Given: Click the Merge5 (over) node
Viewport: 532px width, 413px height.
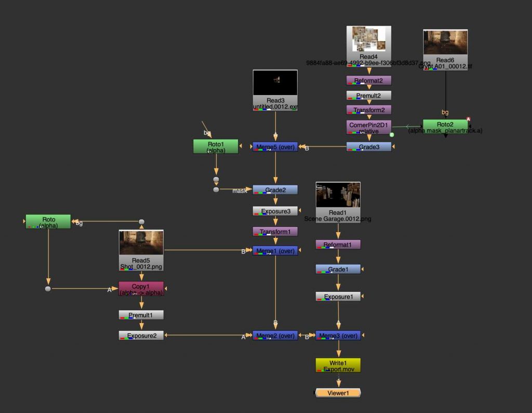Looking at the screenshot, I should [275, 147].
